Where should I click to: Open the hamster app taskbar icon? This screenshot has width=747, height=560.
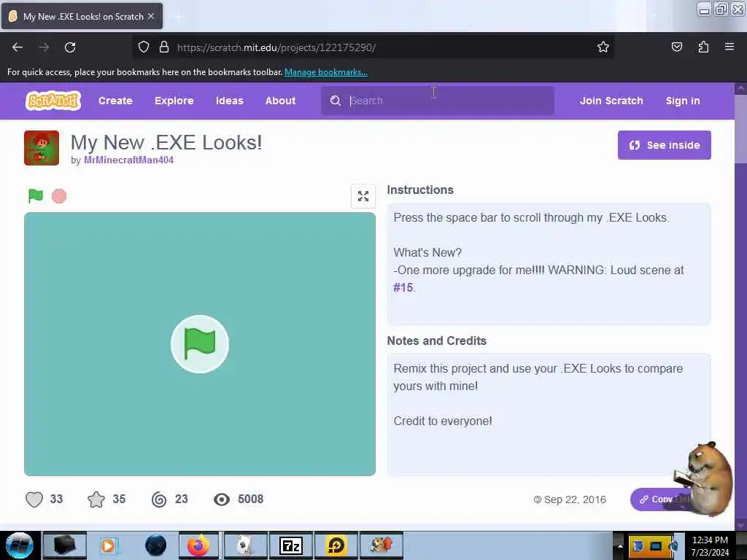click(381, 545)
